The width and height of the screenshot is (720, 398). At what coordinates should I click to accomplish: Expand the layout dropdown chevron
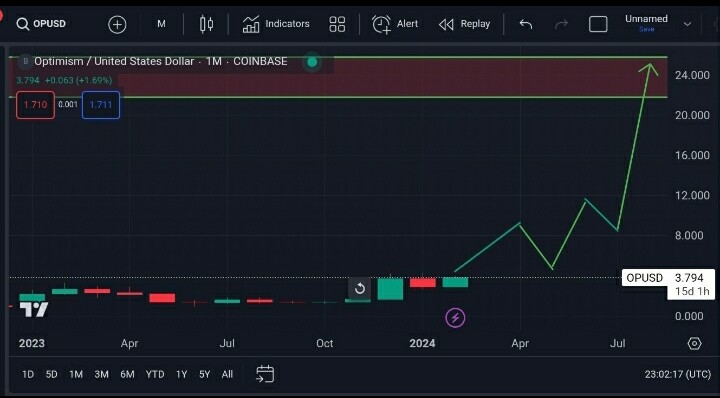[x=687, y=24]
